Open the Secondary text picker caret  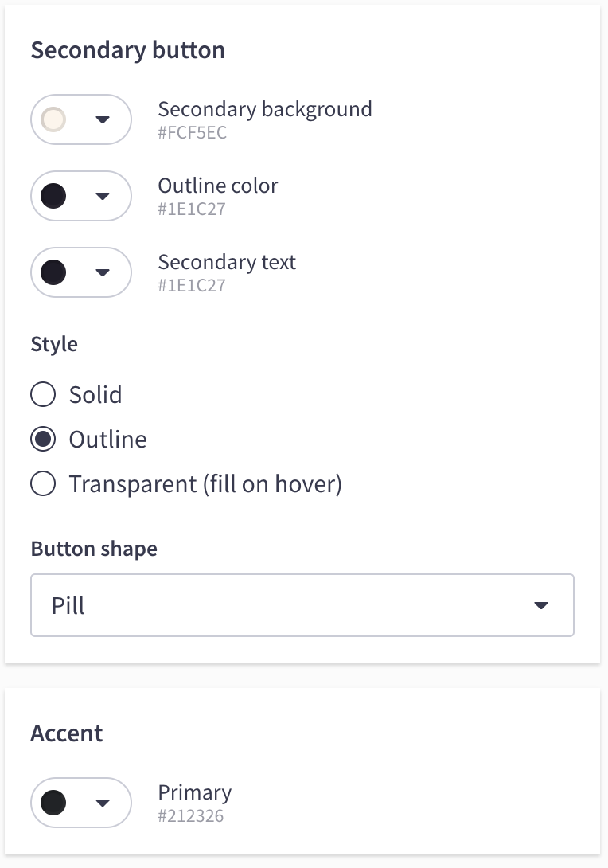coord(102,272)
